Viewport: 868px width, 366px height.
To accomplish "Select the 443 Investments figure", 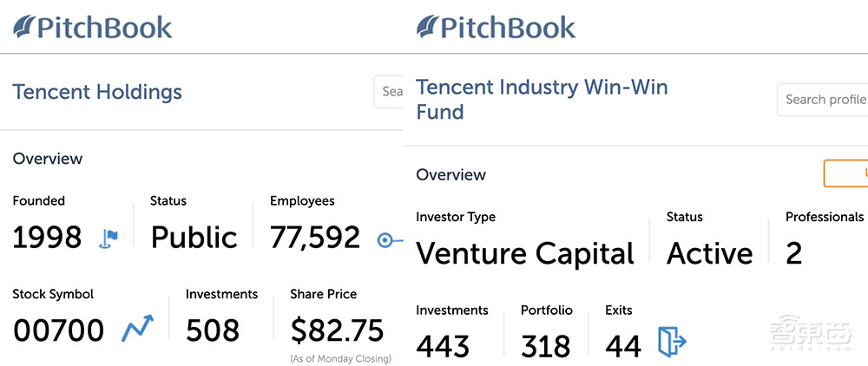I will pyautogui.click(x=443, y=345).
